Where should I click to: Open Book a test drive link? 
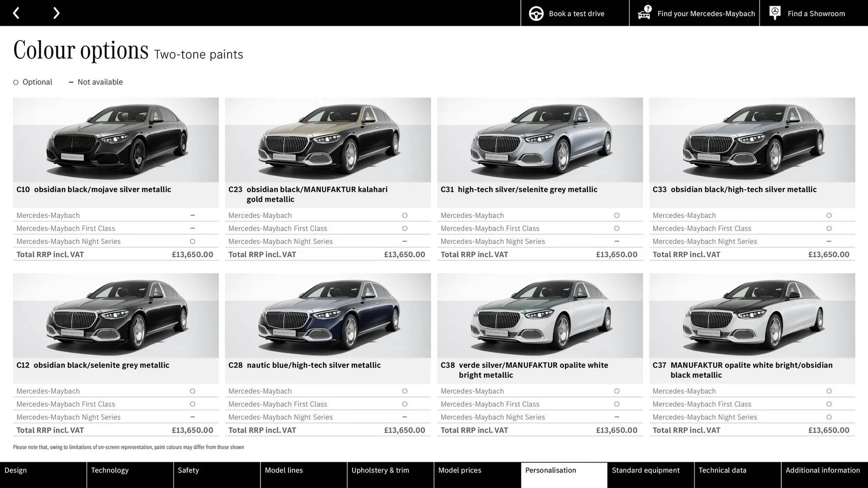(575, 13)
